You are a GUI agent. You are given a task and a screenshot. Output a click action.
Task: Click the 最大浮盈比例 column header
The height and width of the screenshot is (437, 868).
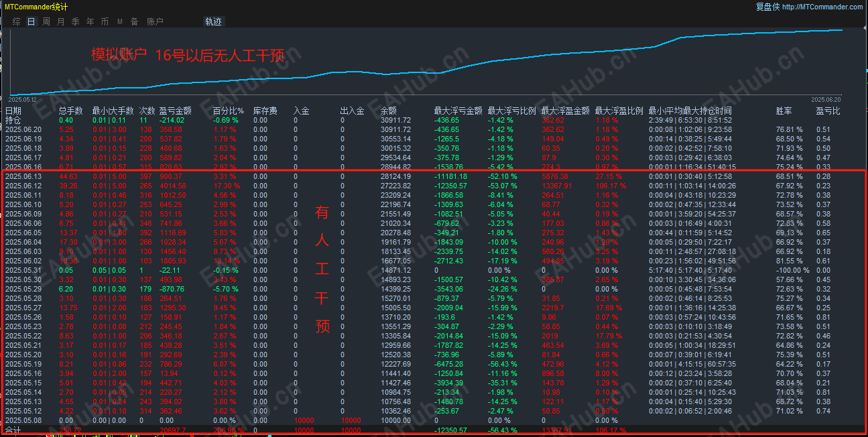[x=619, y=111]
